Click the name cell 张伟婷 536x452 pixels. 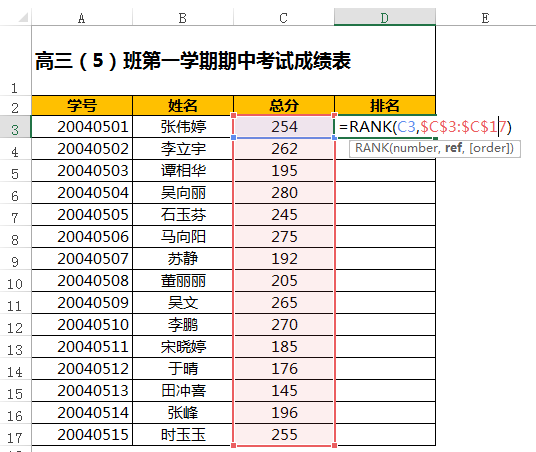tap(183, 127)
